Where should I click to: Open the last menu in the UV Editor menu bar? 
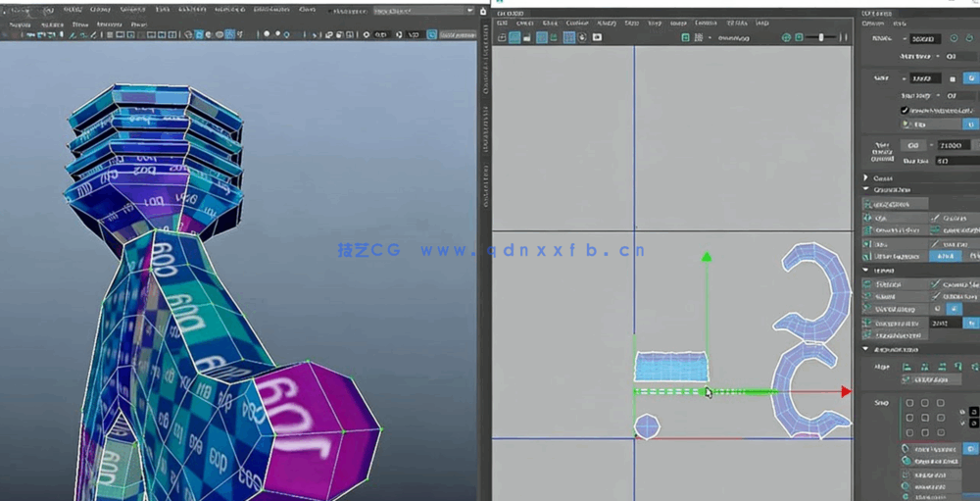pos(761,24)
